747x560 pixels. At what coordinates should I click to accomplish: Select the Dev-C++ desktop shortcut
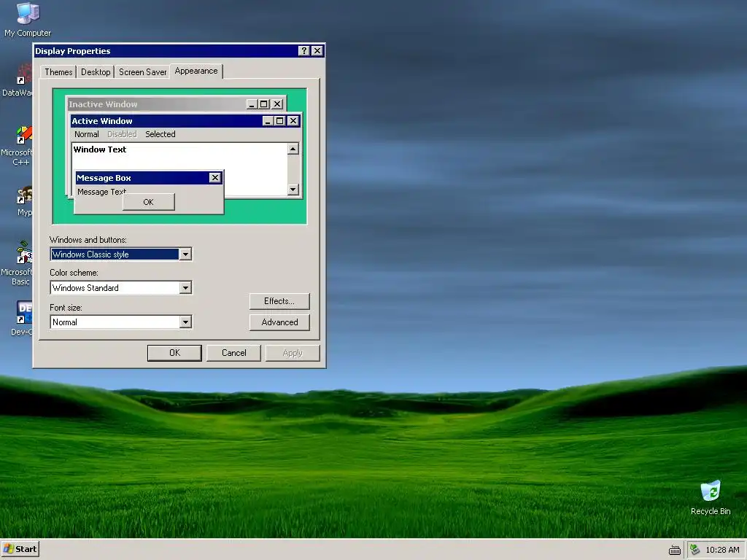[x=22, y=318]
